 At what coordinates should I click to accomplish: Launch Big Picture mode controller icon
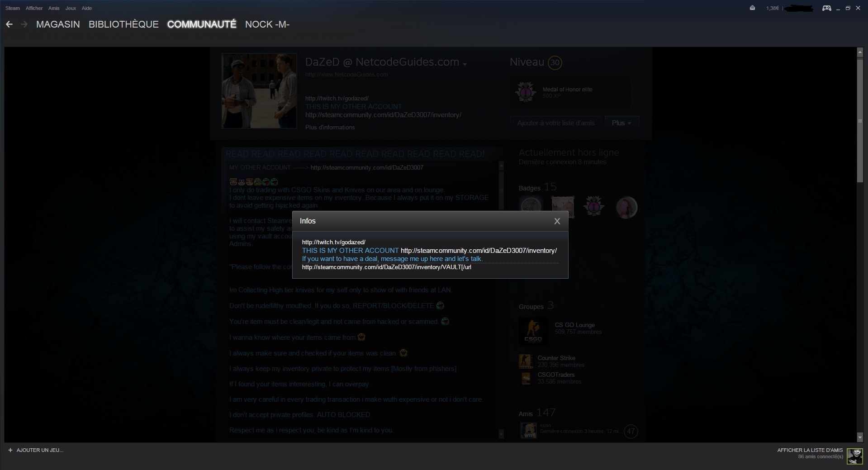[826, 8]
